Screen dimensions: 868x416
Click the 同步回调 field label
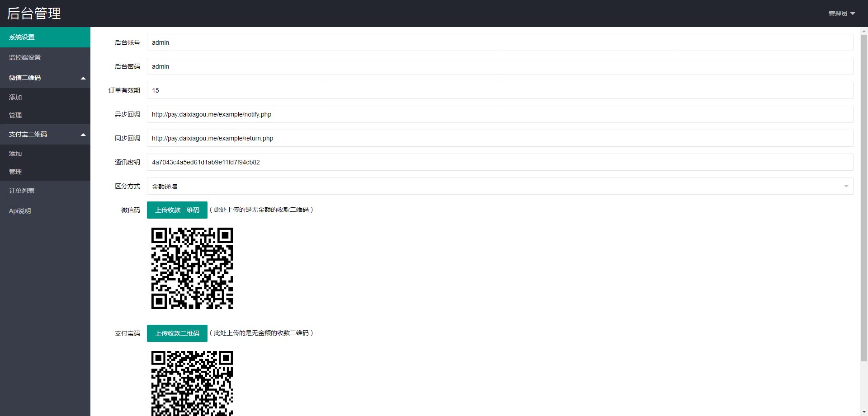click(127, 138)
